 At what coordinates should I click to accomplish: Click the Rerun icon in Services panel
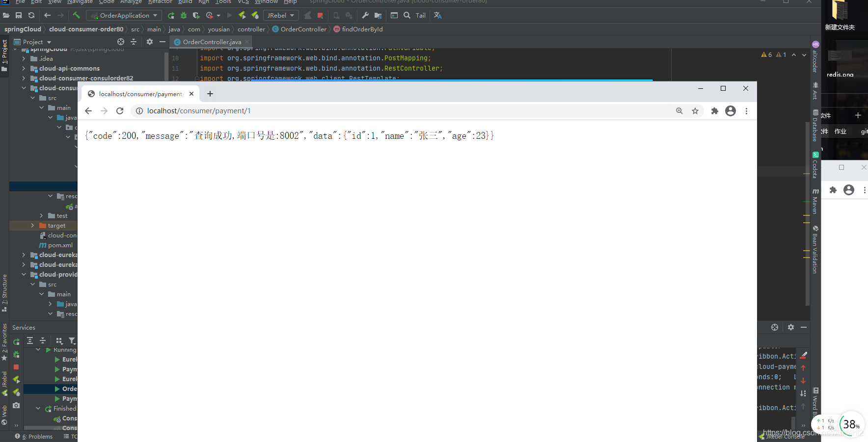coord(16,341)
